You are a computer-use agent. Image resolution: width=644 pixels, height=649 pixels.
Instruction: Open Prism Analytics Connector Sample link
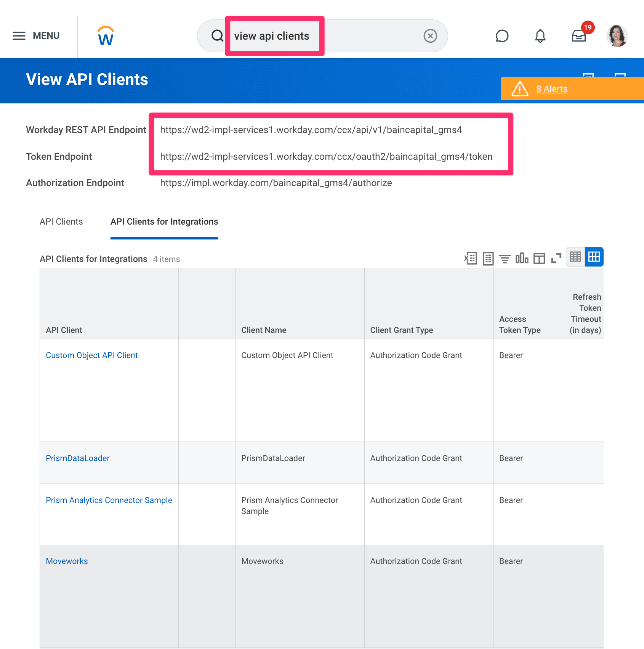[x=109, y=500]
